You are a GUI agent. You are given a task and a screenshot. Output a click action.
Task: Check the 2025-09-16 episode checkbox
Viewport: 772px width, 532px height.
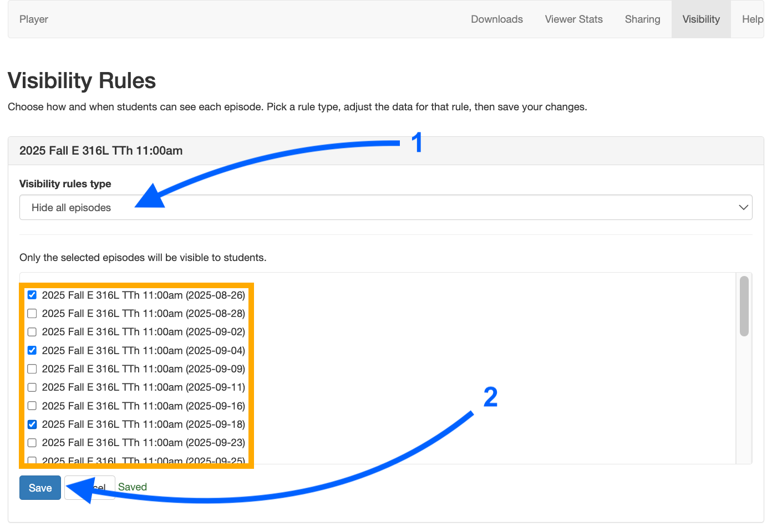[32, 406]
